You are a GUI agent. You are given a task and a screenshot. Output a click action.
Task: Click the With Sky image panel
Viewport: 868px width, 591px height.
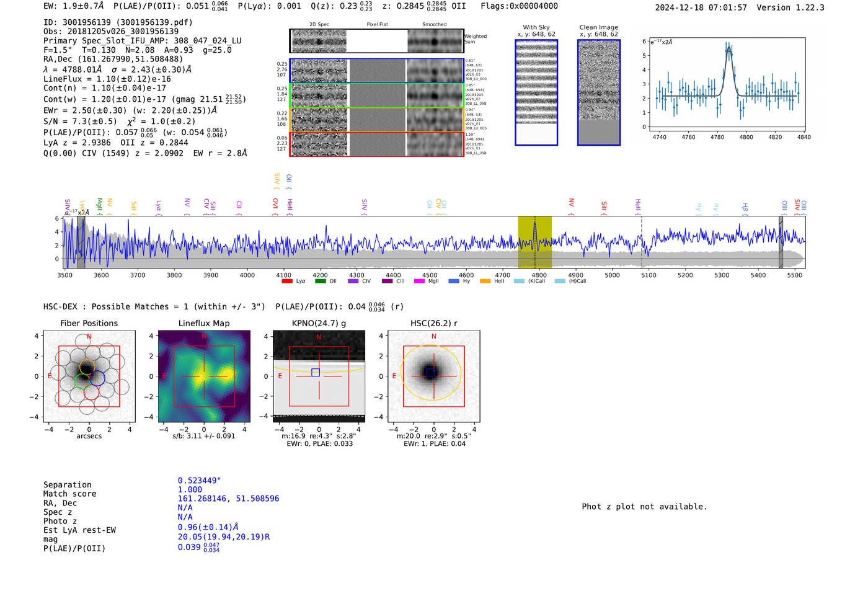tap(536, 92)
